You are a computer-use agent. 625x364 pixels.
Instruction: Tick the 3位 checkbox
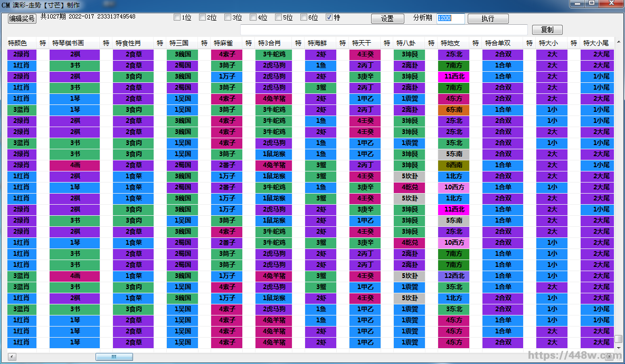pos(228,17)
